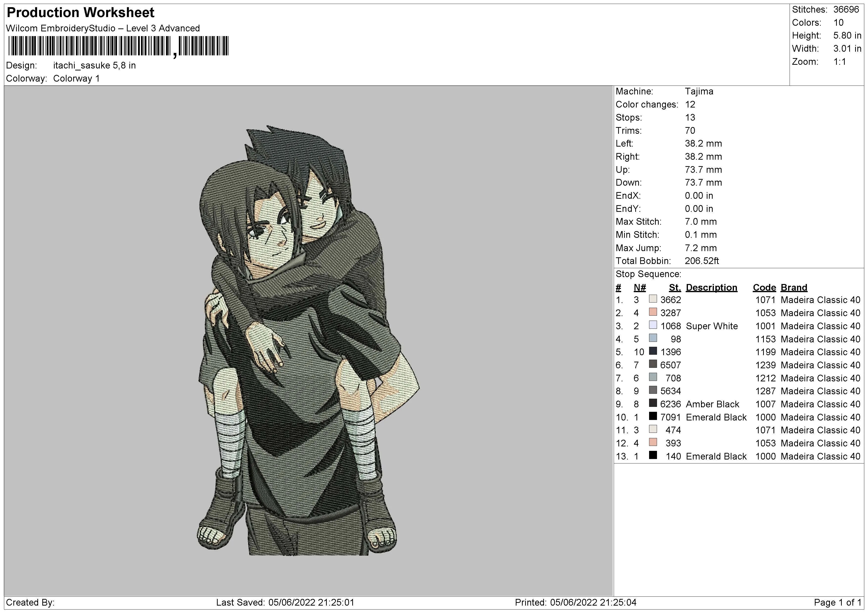Viewport: 868px width, 613px height.
Task: Click the Emerald Black swatch in row 13
Action: [x=653, y=456]
